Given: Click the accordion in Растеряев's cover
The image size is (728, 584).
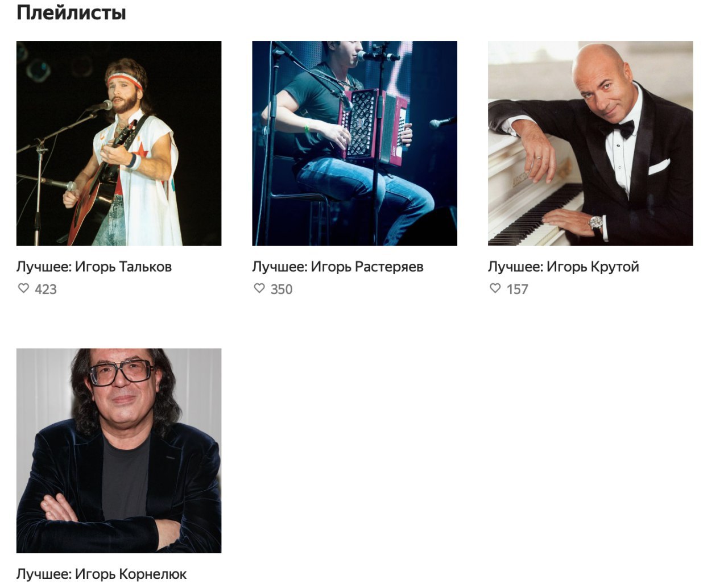Looking at the screenshot, I should tap(373, 126).
